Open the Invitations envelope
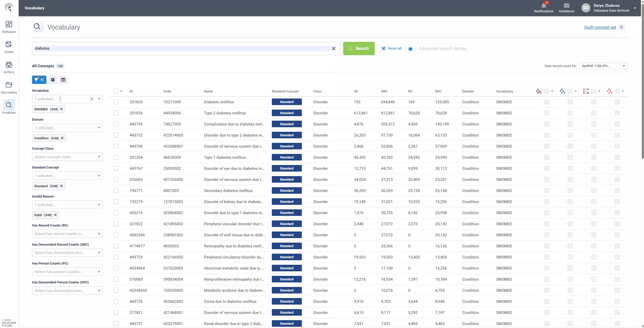This screenshot has width=644, height=328. point(566,8)
